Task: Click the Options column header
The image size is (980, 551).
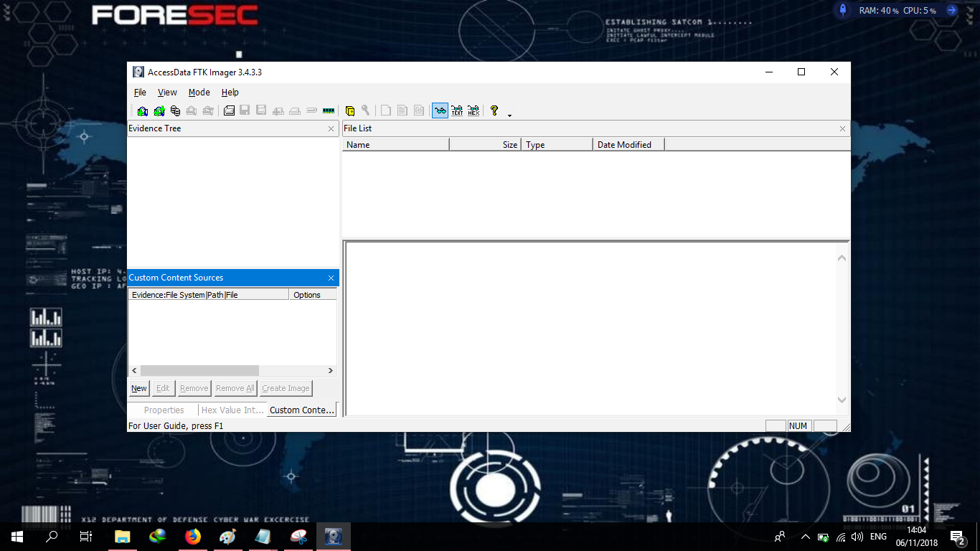Action: [x=313, y=295]
